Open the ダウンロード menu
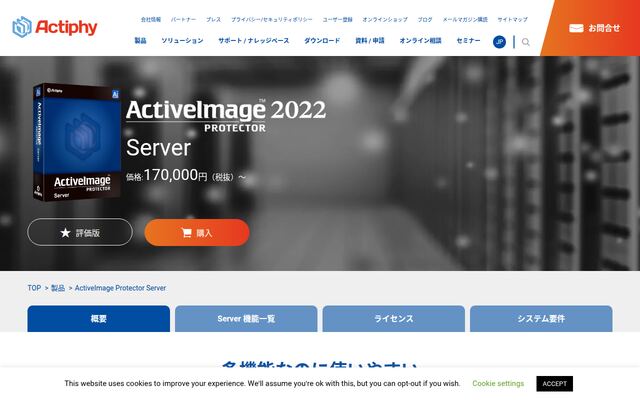 [x=322, y=40]
